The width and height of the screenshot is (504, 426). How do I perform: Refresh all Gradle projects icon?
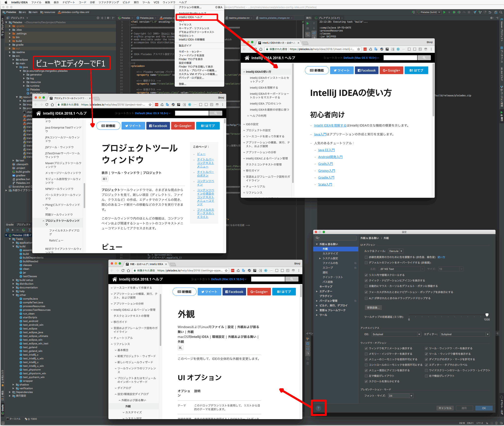coord(8,230)
